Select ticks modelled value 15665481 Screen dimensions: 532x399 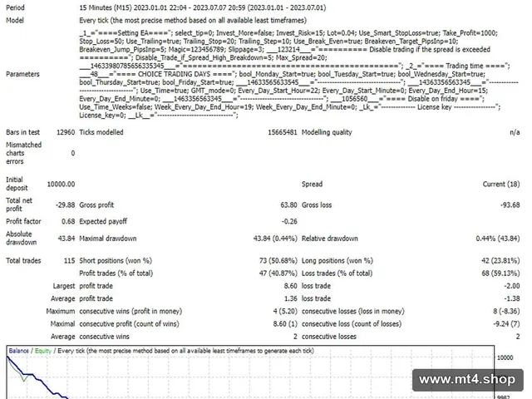pyautogui.click(x=283, y=132)
